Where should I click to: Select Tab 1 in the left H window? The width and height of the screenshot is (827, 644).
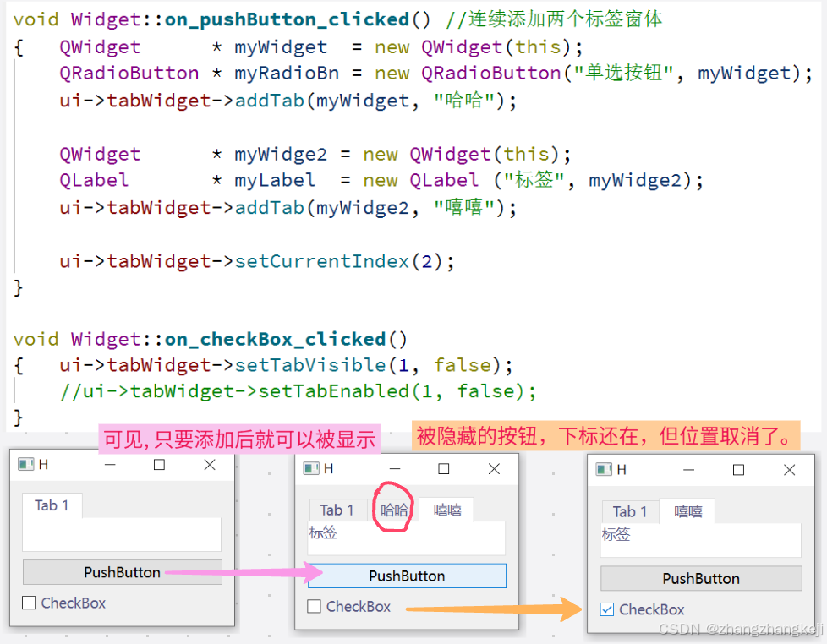(52, 506)
